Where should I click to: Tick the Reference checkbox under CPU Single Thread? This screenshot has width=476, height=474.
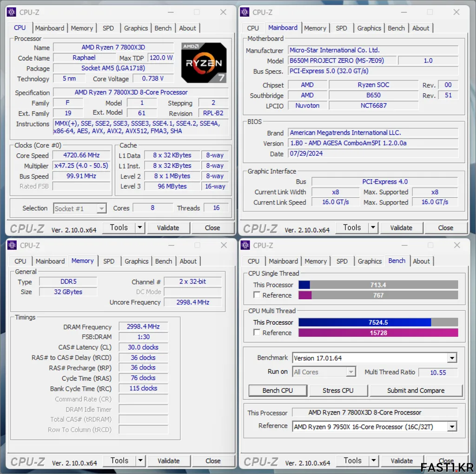tap(257, 295)
